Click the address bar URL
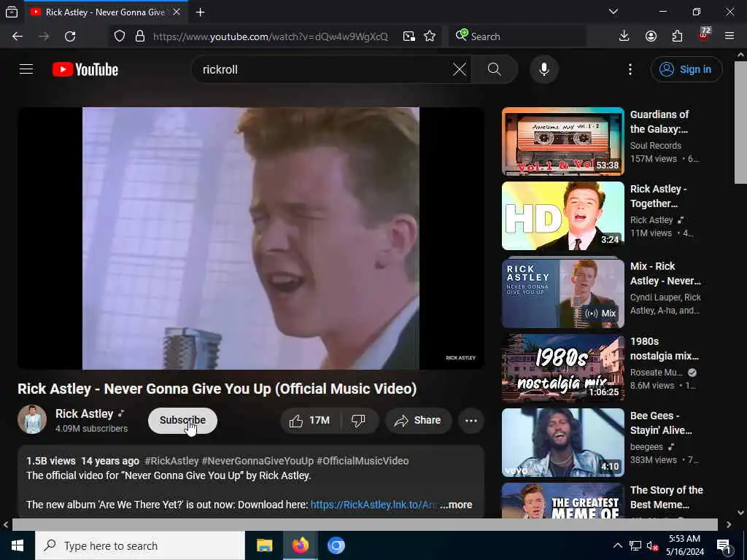747x560 pixels. [x=271, y=36]
